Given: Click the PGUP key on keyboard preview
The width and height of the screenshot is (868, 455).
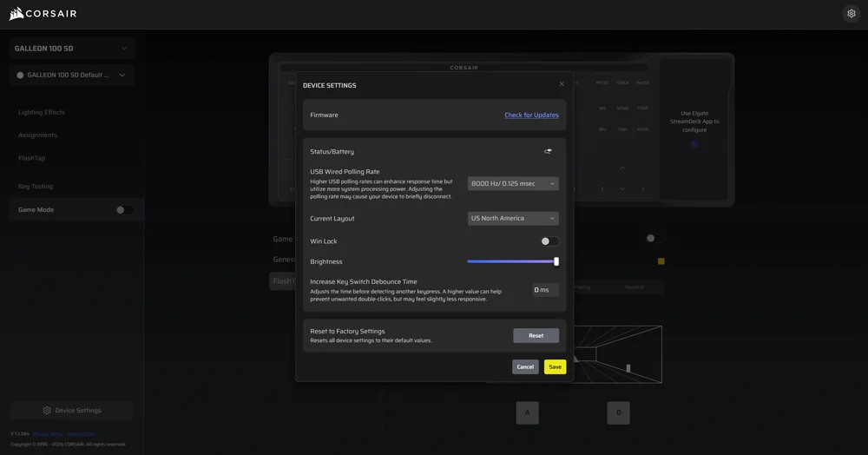Looking at the screenshot, I should 642,109.
